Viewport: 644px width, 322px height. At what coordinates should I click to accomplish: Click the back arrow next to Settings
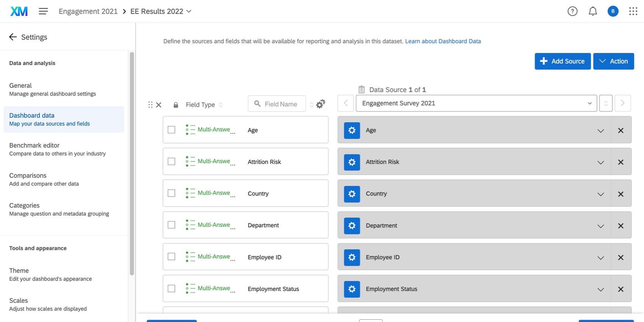click(x=13, y=37)
